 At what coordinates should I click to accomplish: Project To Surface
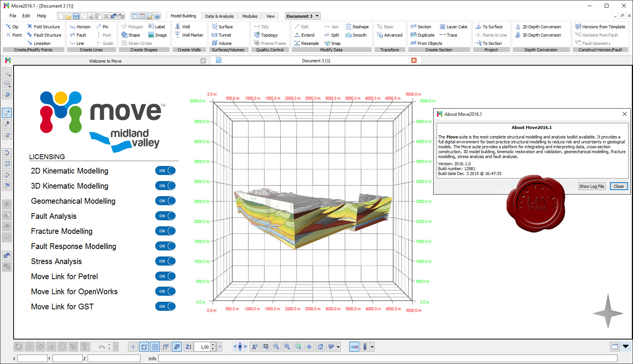pyautogui.click(x=489, y=27)
